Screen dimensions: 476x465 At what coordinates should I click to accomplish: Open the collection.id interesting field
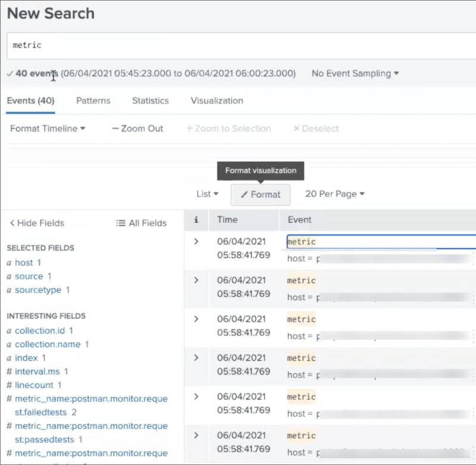pyautogui.click(x=40, y=331)
